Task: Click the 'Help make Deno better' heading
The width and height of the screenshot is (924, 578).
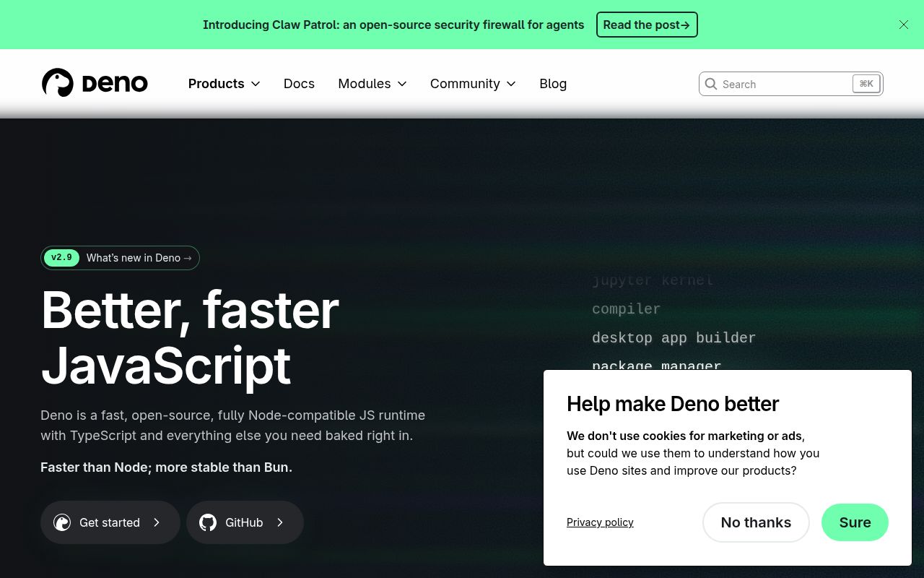Action: [673, 404]
